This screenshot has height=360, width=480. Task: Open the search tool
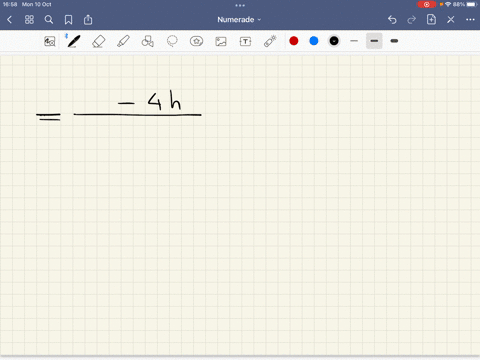[x=49, y=20]
